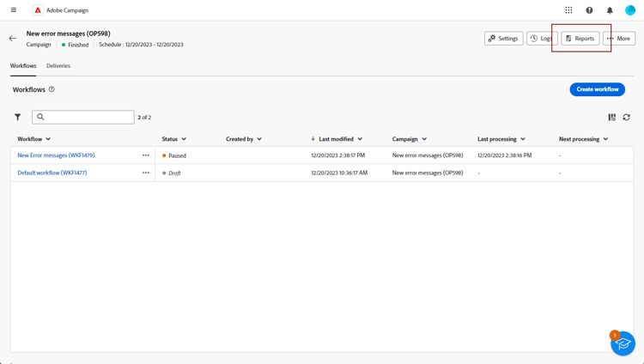Open the column configuration icon

(x=612, y=117)
